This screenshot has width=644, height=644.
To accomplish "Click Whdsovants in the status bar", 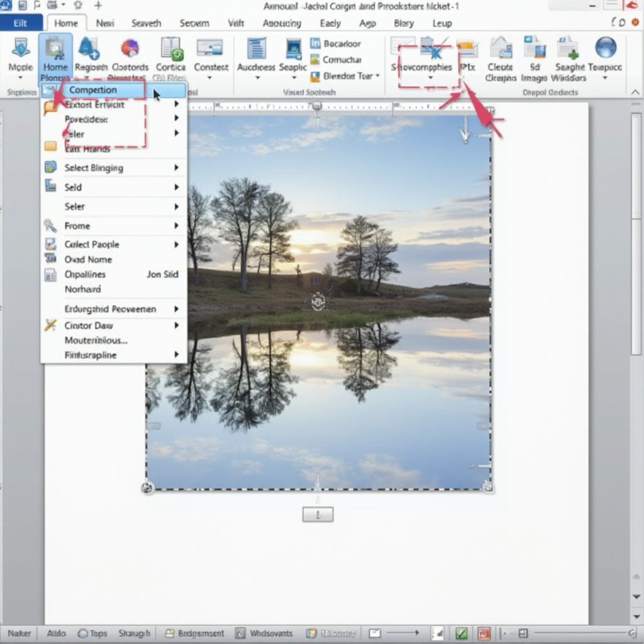I will 266,633.
